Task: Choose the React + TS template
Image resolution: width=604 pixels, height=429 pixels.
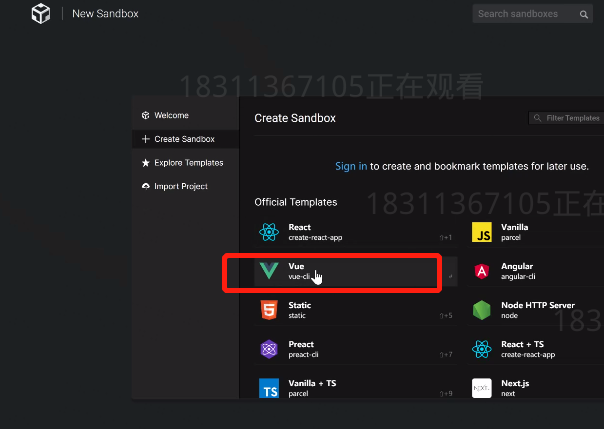Action: point(535,349)
